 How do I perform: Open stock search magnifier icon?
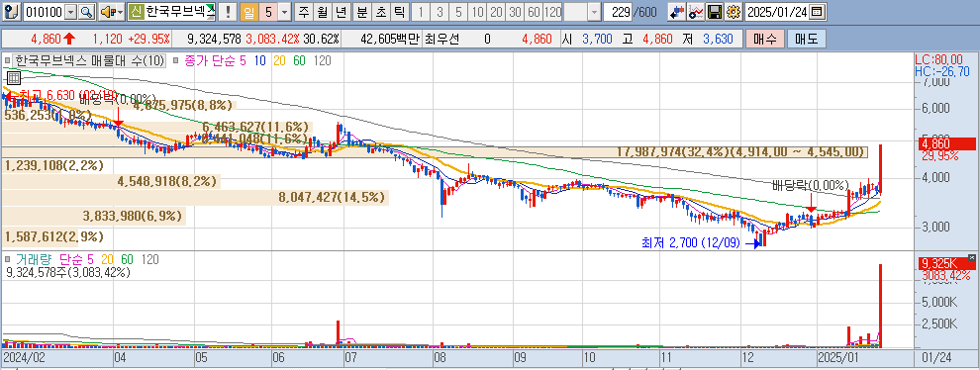coord(85,11)
